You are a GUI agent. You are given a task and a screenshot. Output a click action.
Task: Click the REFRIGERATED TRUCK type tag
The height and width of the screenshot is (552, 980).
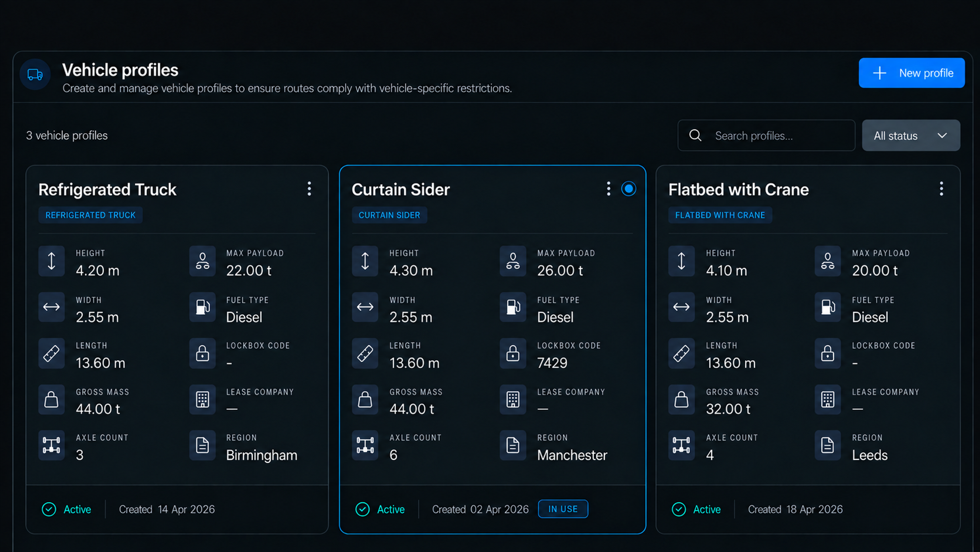91,215
